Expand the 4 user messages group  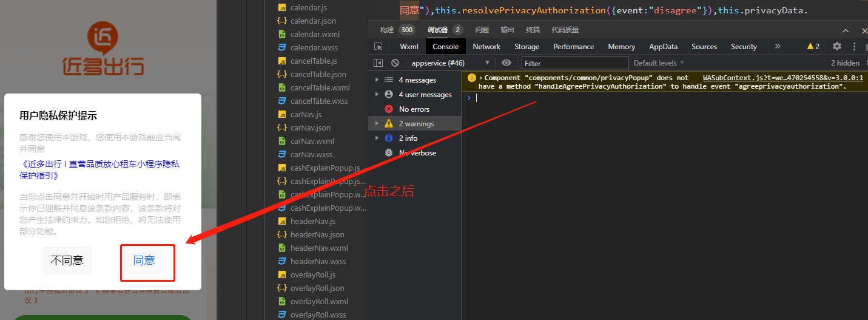377,95
